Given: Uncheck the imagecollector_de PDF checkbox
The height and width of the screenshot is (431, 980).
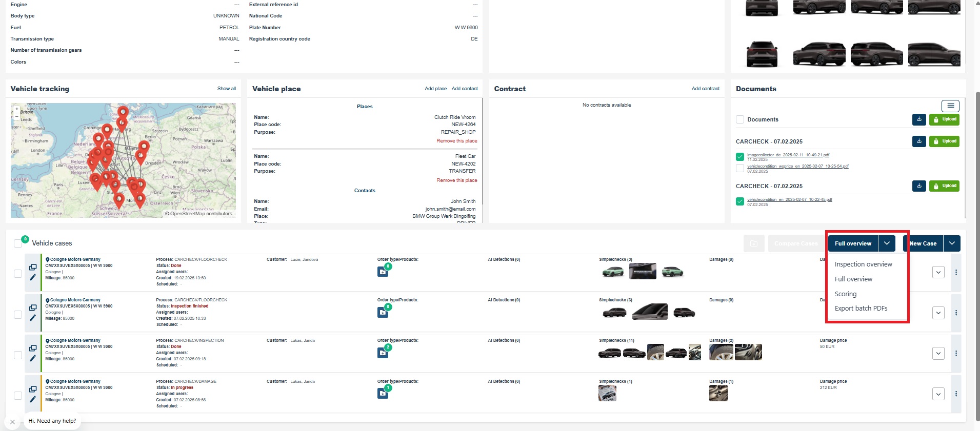Looking at the screenshot, I should (x=740, y=157).
